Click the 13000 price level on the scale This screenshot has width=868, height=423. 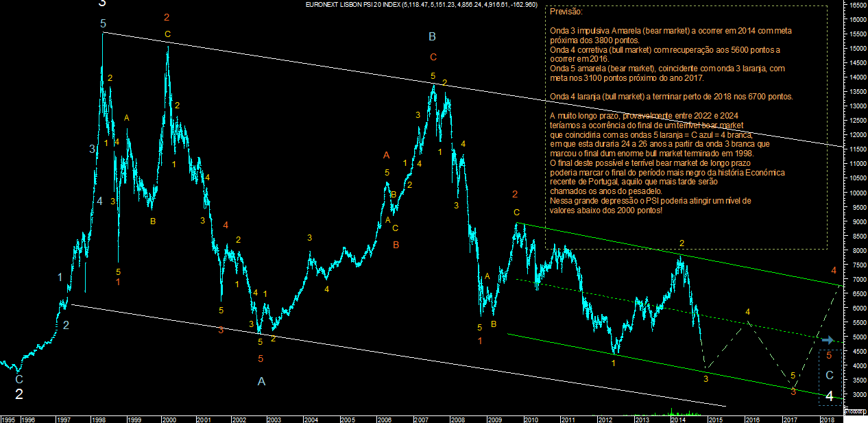pyautogui.click(x=857, y=106)
